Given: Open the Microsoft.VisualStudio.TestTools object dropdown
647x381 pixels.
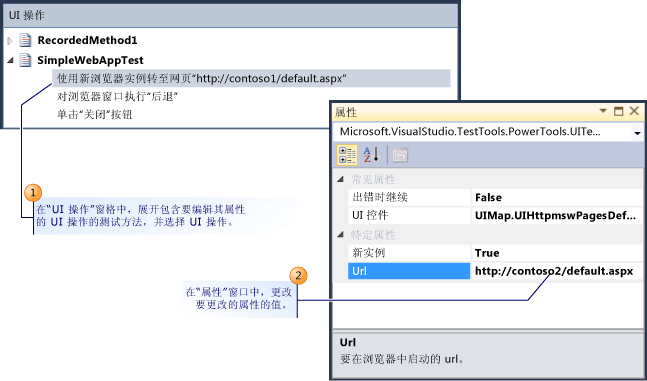Looking at the screenshot, I should tap(637, 133).
